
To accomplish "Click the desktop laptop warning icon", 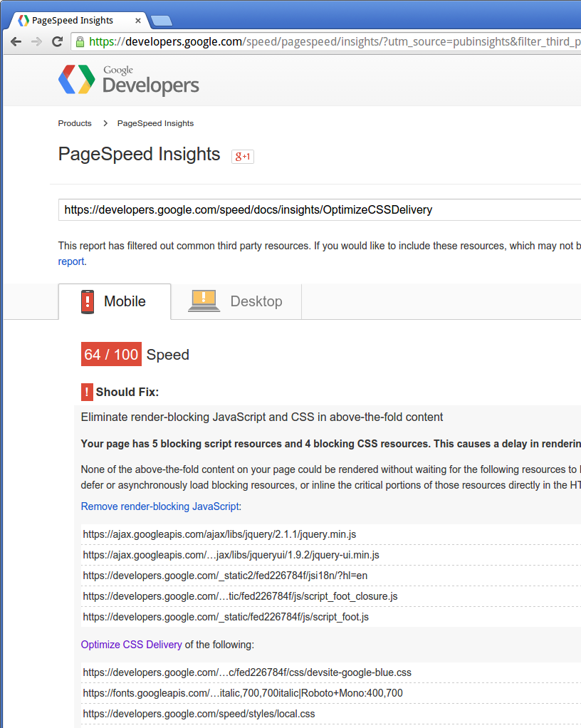I will coord(204,301).
